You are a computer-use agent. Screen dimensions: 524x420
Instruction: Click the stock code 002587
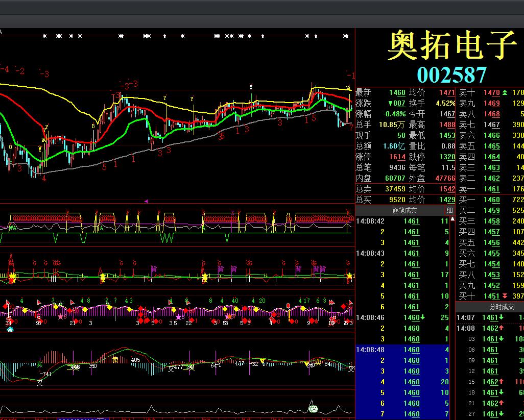451,75
